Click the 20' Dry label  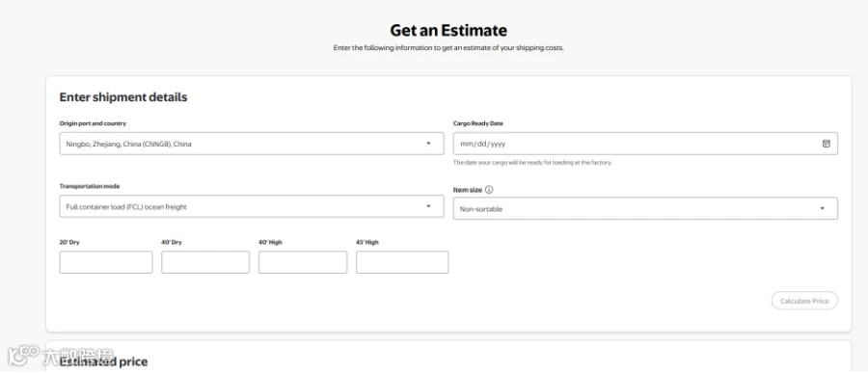(x=69, y=242)
